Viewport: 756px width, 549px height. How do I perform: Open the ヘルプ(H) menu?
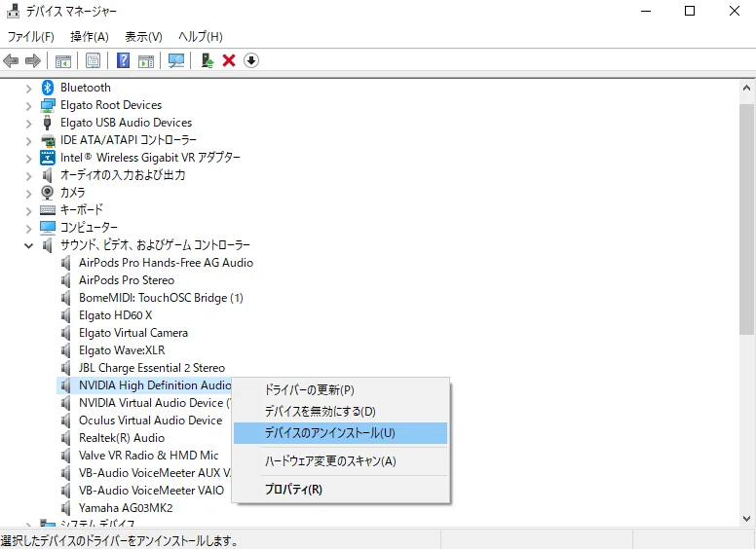click(x=201, y=37)
